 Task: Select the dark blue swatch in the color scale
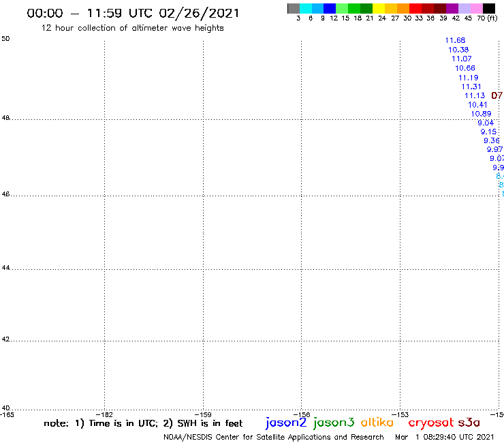330,8
